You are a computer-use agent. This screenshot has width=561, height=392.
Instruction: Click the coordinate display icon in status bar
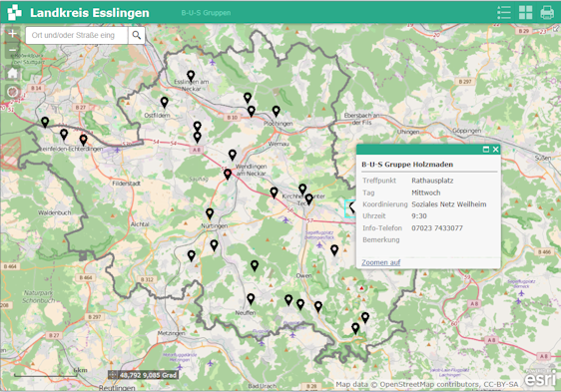[113, 375]
